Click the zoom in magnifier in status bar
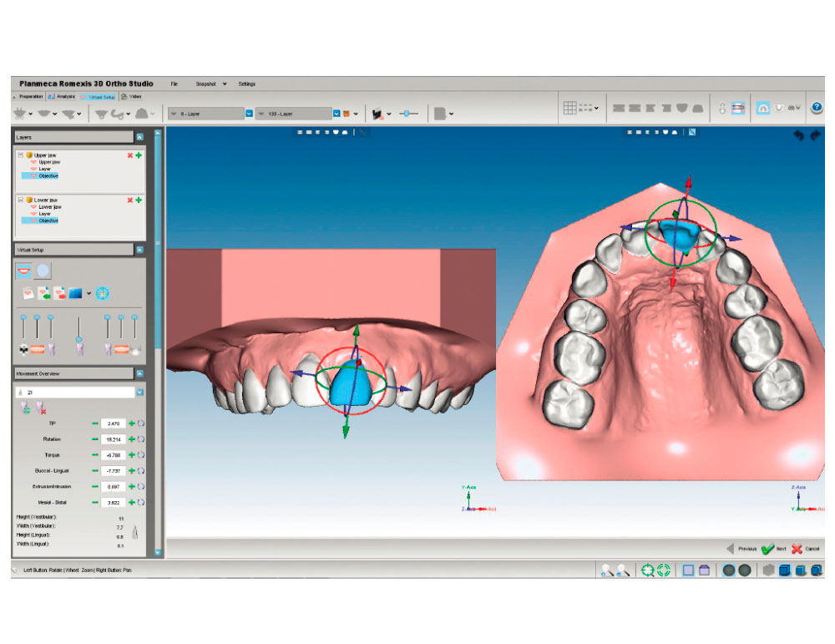Image resolution: width=835 pixels, height=644 pixels. (607, 570)
